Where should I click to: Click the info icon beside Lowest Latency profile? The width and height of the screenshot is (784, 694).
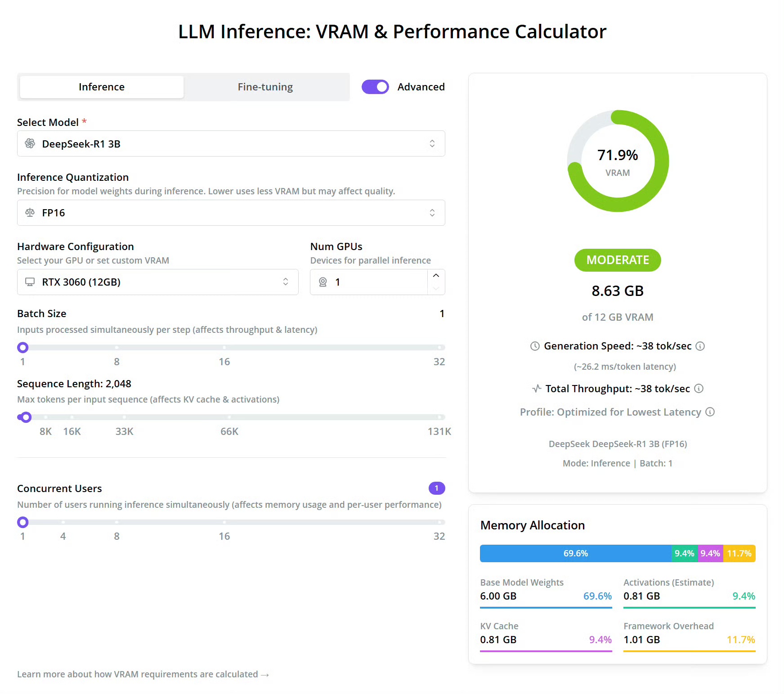coord(710,412)
